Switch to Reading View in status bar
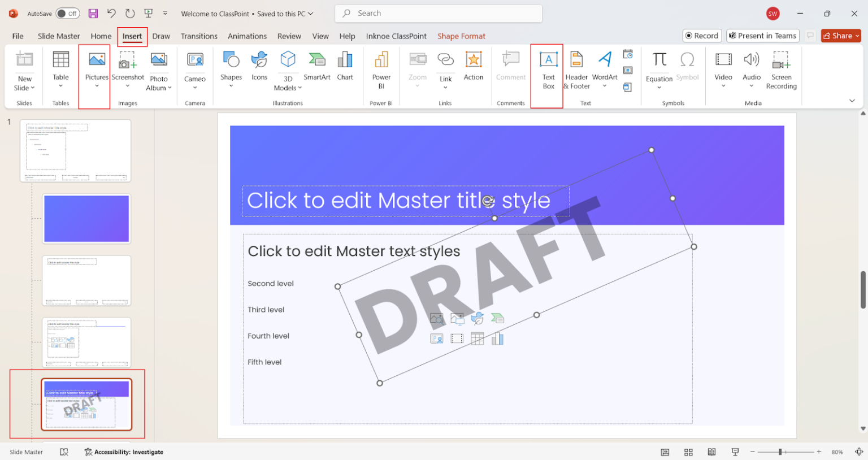The image size is (868, 460). (711, 452)
